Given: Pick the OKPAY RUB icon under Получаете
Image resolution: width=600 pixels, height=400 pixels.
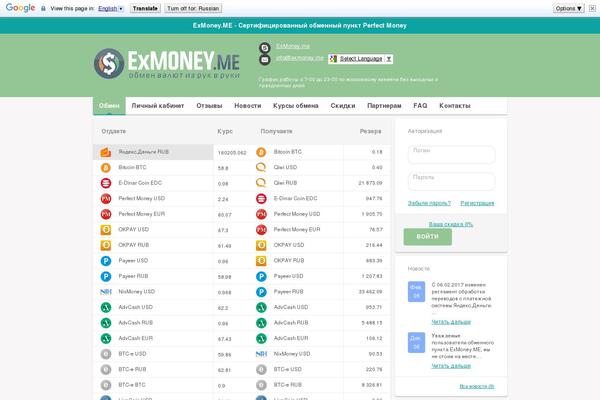Looking at the screenshot, I should [x=261, y=261].
